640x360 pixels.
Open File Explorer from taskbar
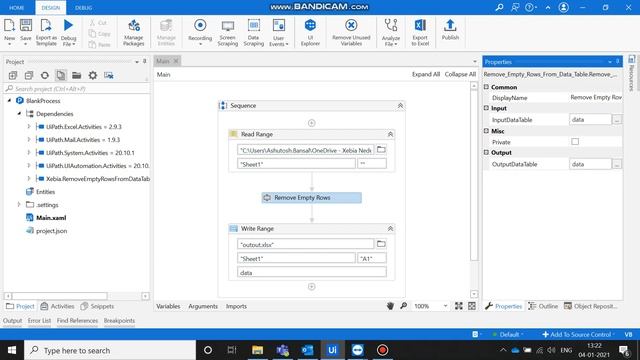[x=257, y=350]
